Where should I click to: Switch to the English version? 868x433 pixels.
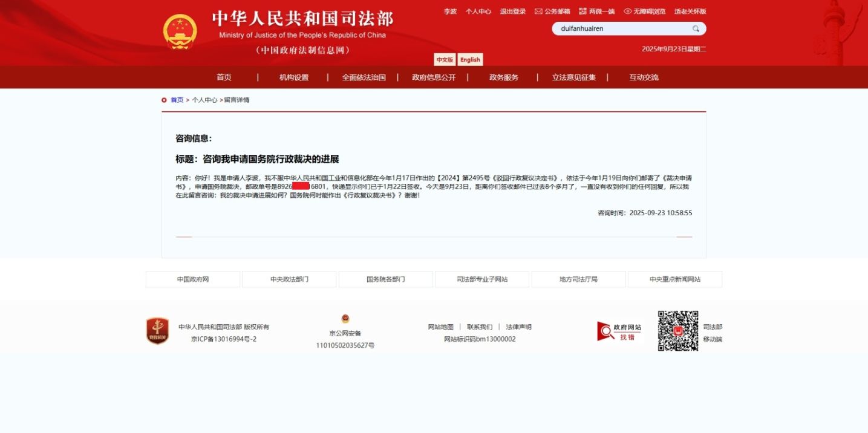[x=469, y=60]
